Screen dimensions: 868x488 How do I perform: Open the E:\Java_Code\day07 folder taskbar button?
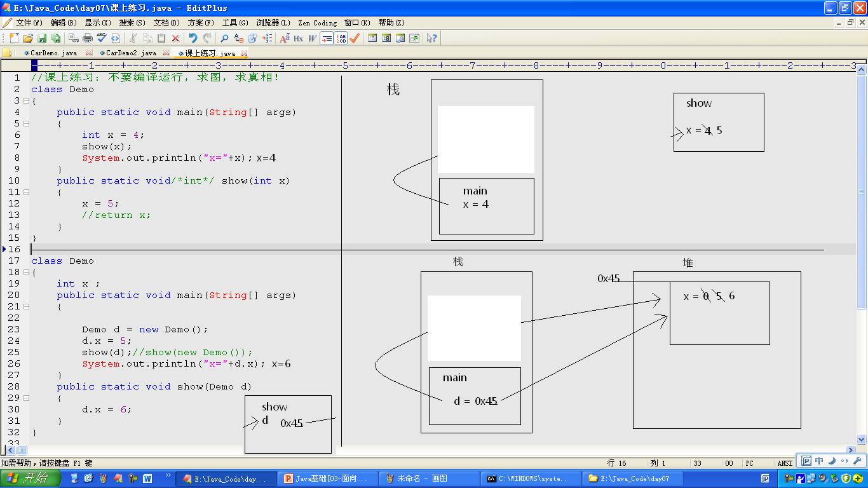coord(632,478)
